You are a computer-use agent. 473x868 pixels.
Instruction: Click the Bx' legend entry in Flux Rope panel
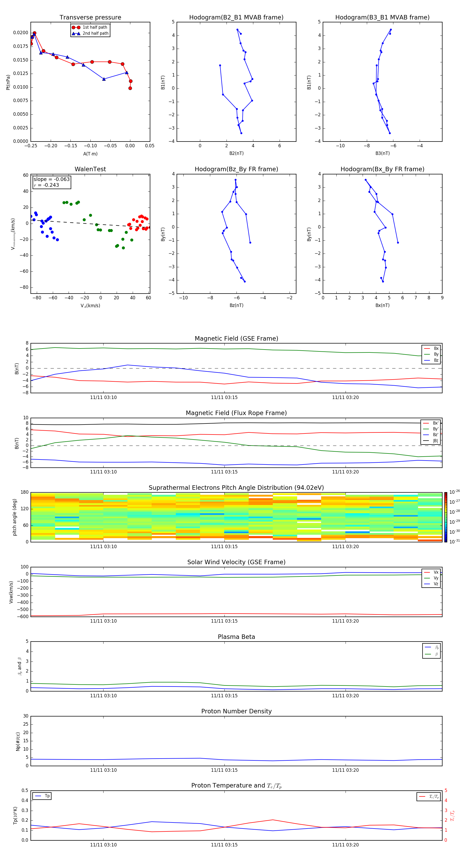431,423
